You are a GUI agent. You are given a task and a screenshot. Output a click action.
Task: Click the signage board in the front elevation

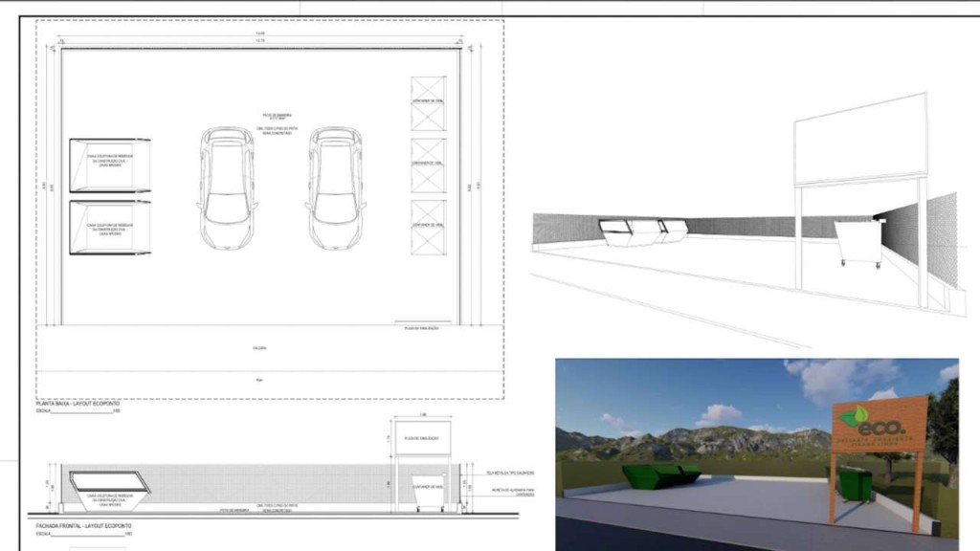coord(422,436)
